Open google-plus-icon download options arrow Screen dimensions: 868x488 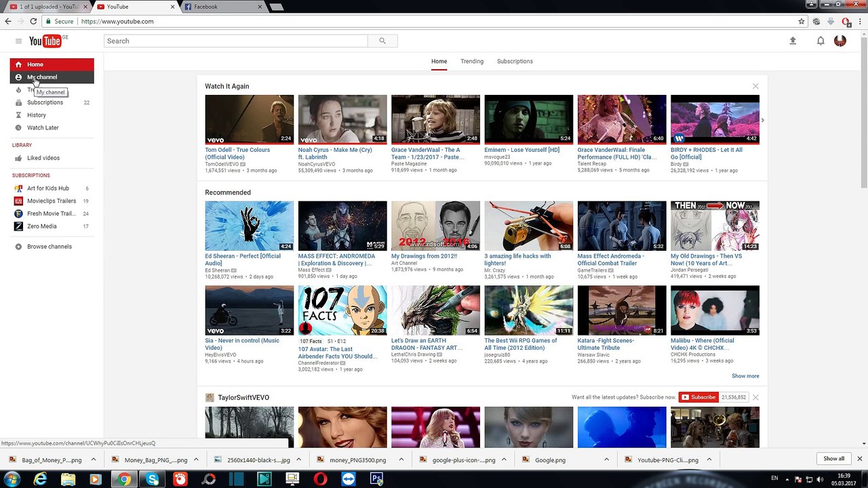(x=504, y=460)
